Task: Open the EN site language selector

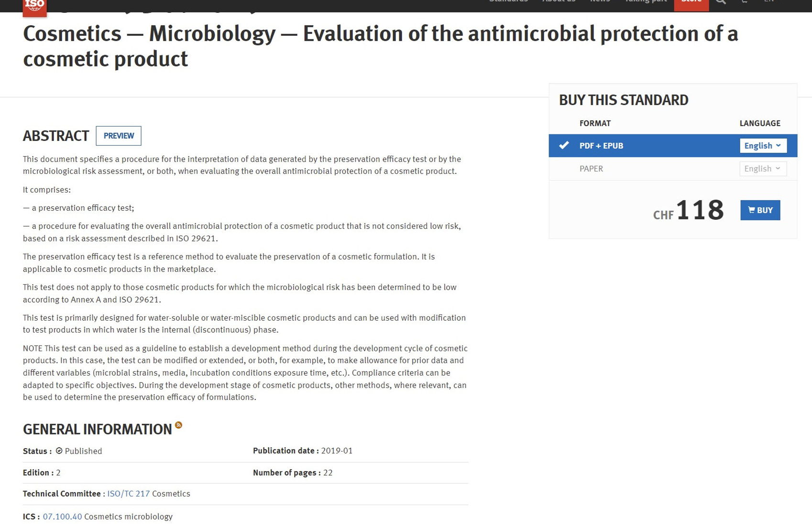Action: click(x=768, y=1)
